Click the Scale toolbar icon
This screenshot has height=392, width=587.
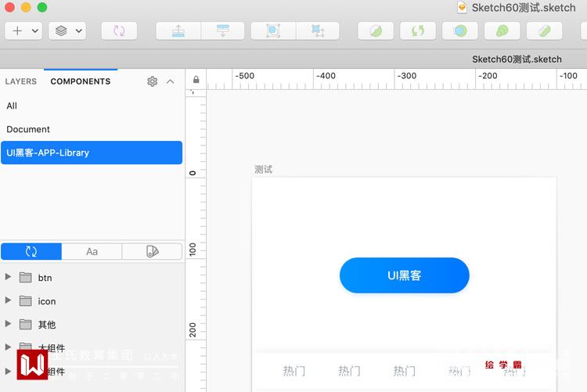click(502, 31)
